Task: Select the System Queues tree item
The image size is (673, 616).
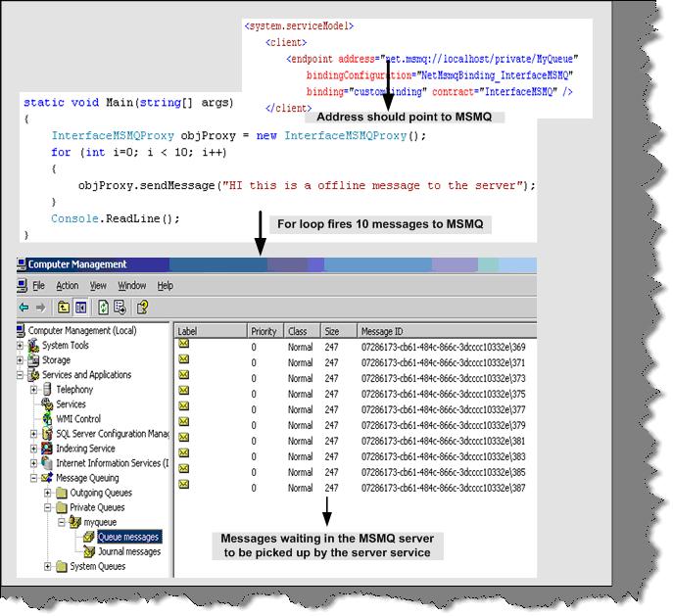Action: pyautogui.click(x=98, y=566)
